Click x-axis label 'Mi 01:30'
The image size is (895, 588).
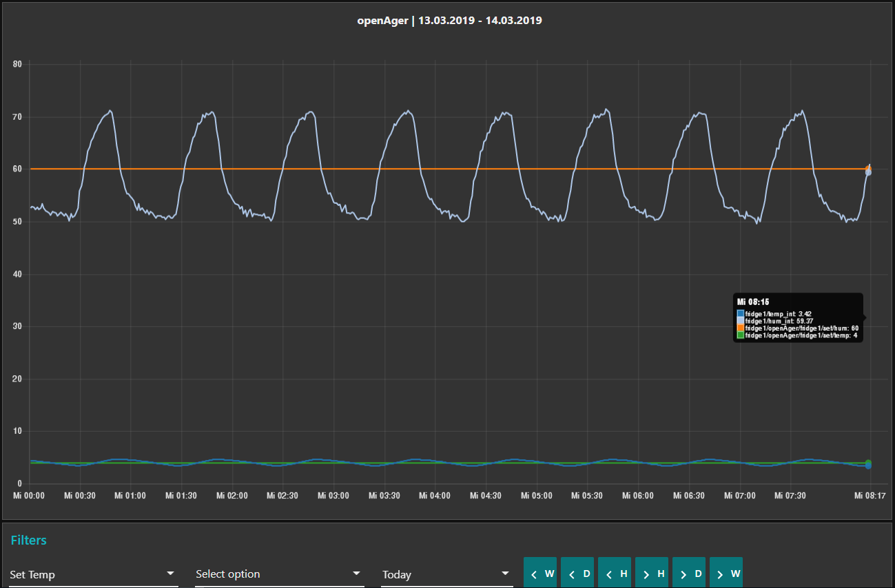(x=181, y=495)
